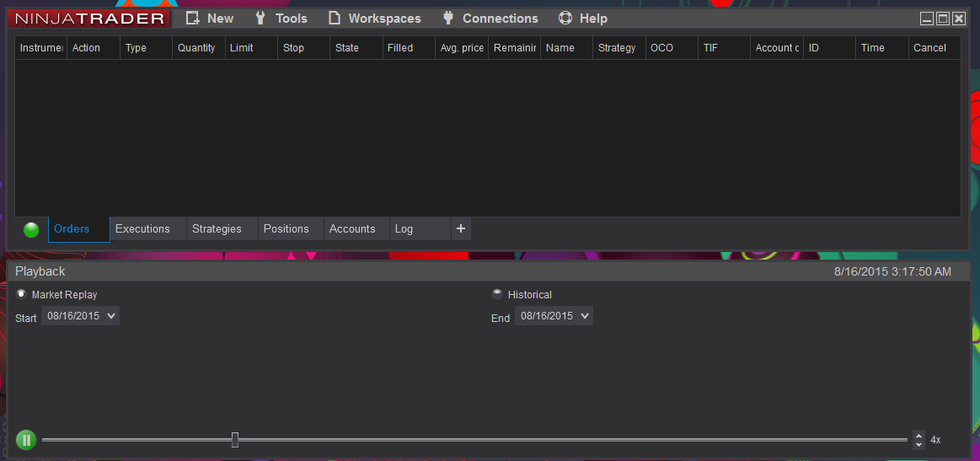Viewport: 980px width, 461px height.
Task: Open the Help menu
Action: (582, 19)
